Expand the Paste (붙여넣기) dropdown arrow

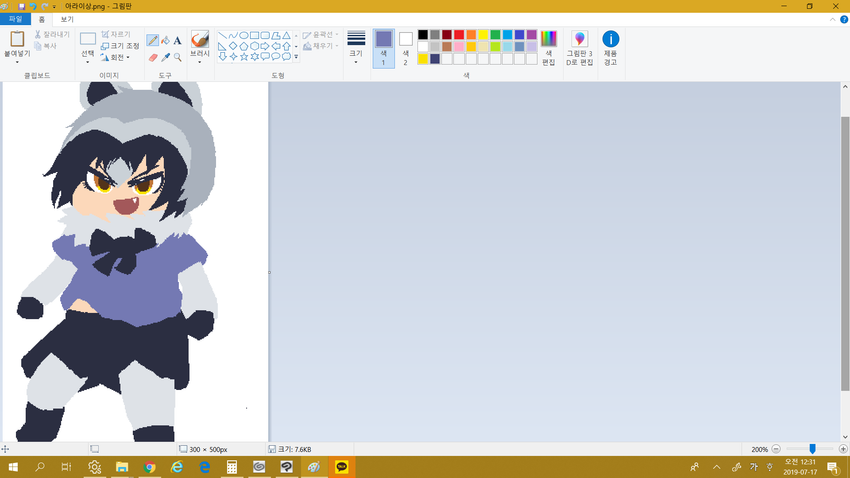pyautogui.click(x=17, y=62)
